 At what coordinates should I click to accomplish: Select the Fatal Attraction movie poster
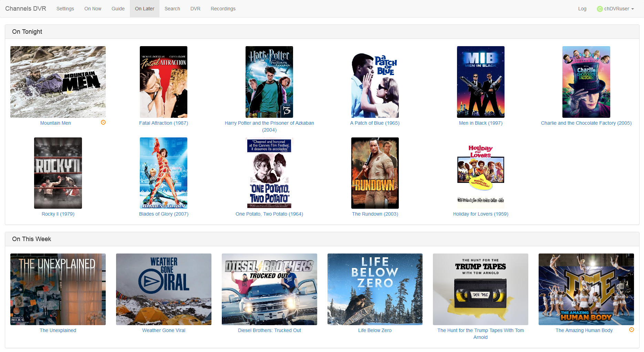(164, 82)
